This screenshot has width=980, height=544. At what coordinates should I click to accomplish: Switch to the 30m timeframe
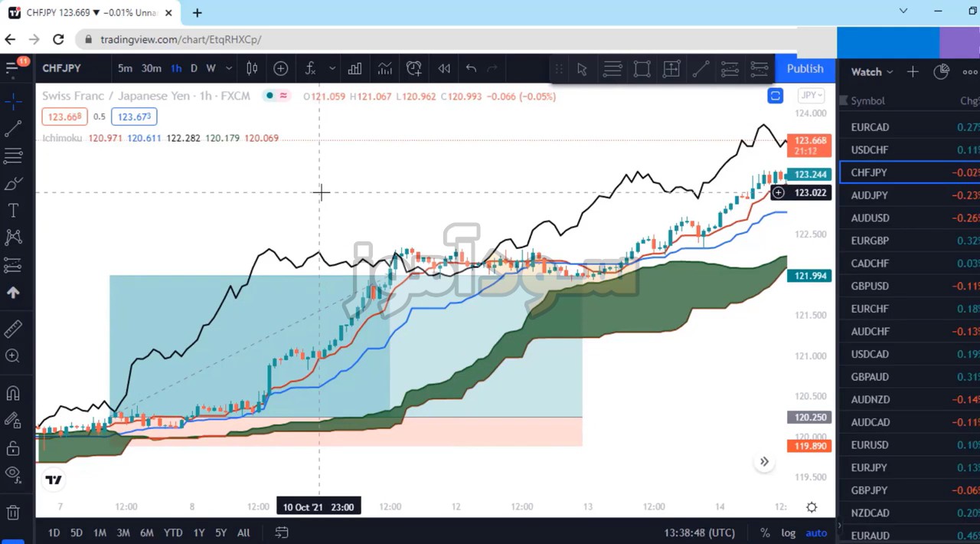coord(151,69)
